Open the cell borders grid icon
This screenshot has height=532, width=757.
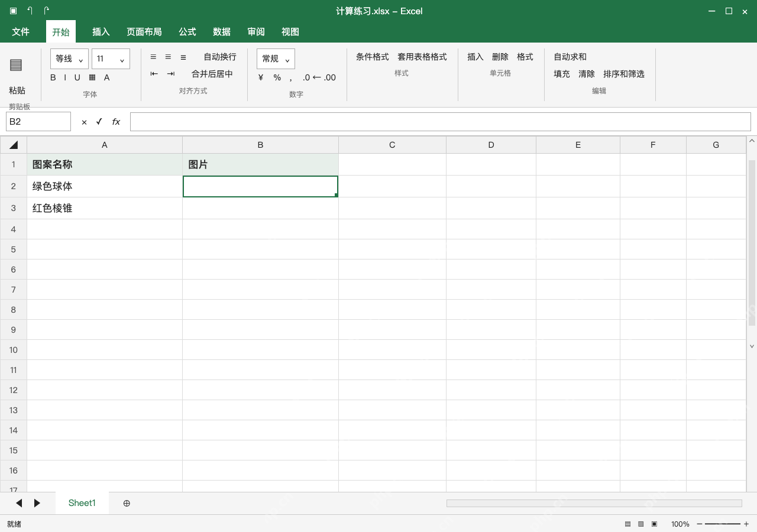(x=92, y=77)
